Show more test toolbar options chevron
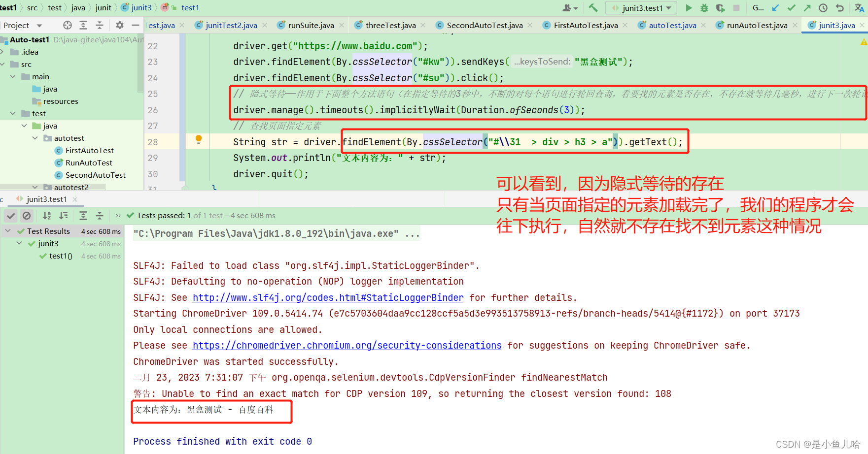 118,216
